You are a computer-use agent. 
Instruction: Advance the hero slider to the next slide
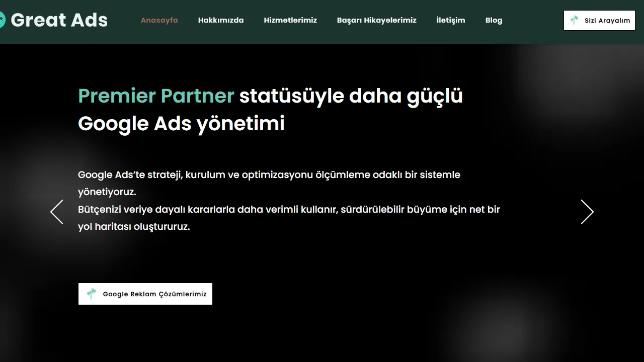tap(587, 212)
